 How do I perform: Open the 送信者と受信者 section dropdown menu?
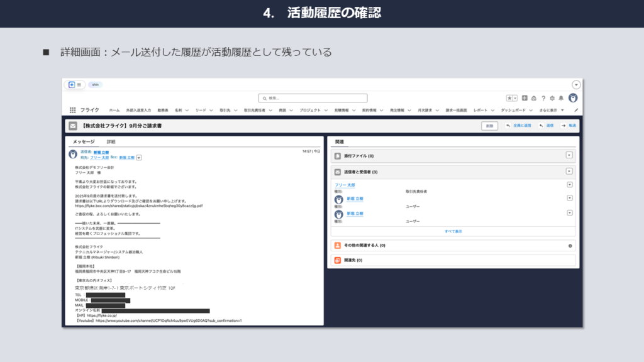point(569,171)
